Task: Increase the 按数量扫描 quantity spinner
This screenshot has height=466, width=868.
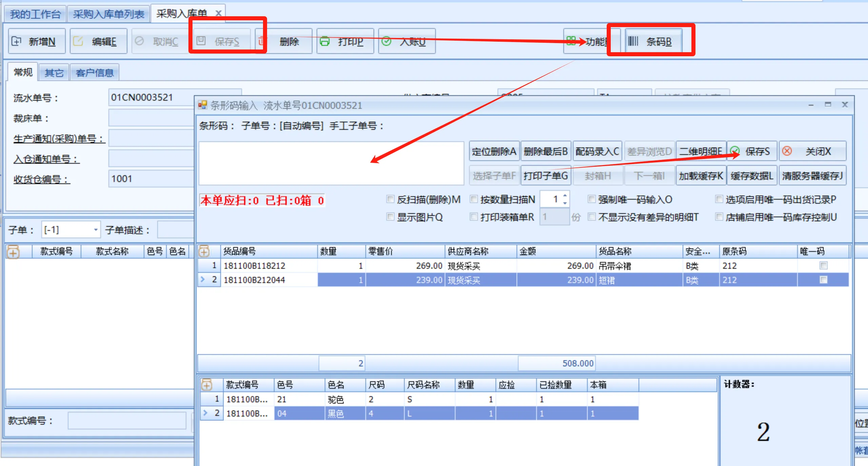Action: click(x=565, y=196)
